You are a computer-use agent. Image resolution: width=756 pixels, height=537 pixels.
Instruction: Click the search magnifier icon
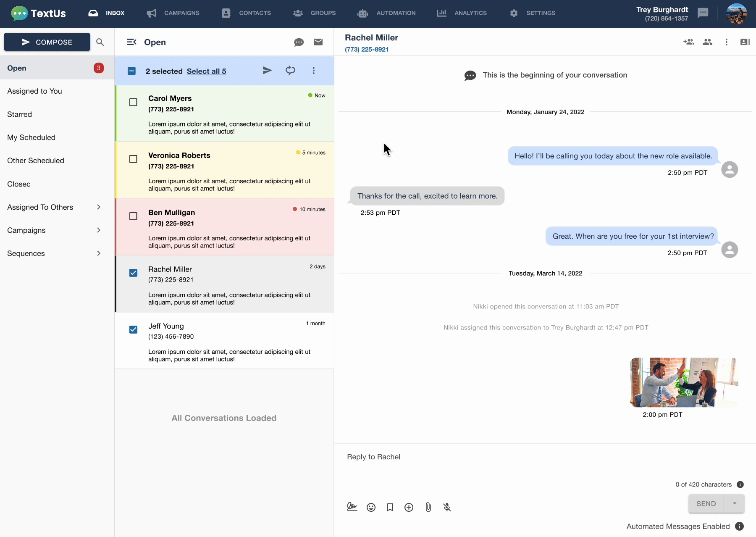[100, 42]
